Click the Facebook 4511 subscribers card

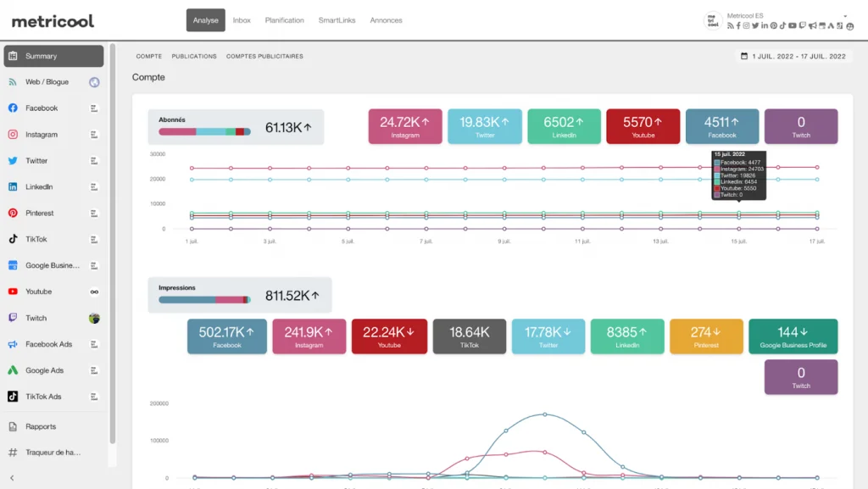pos(722,126)
